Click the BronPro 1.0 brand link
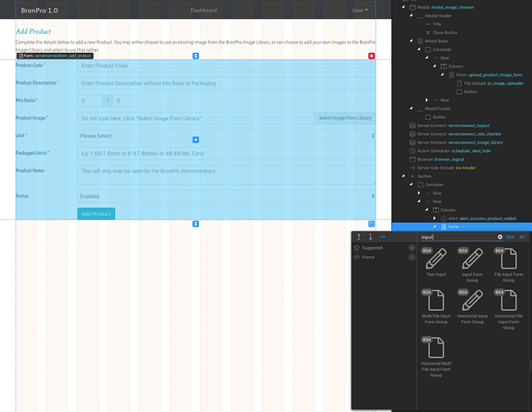Viewport: 532px width, 412px height. pyautogui.click(x=40, y=10)
